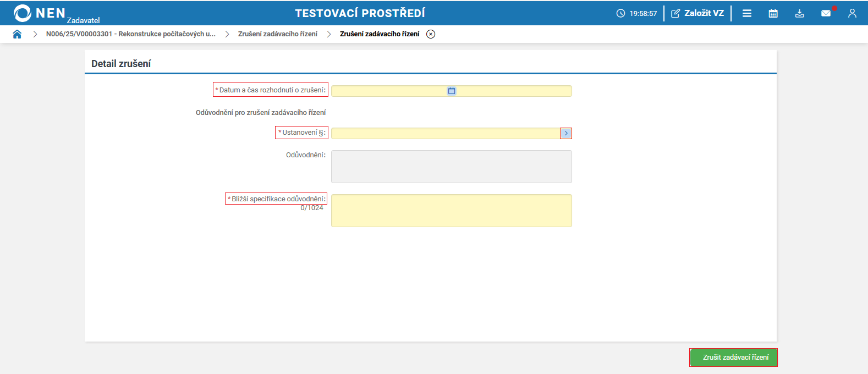Viewport: 868px width, 374px height.
Task: Click TESTOVACÍ PROSTŘEDÍ header text
Action: (360, 13)
